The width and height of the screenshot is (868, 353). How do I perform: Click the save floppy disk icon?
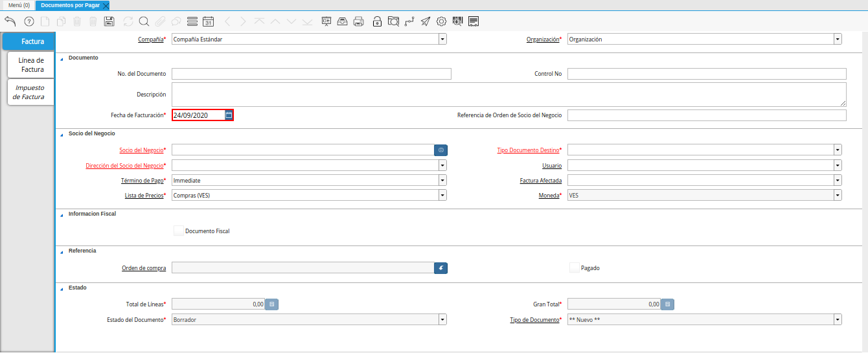(109, 21)
